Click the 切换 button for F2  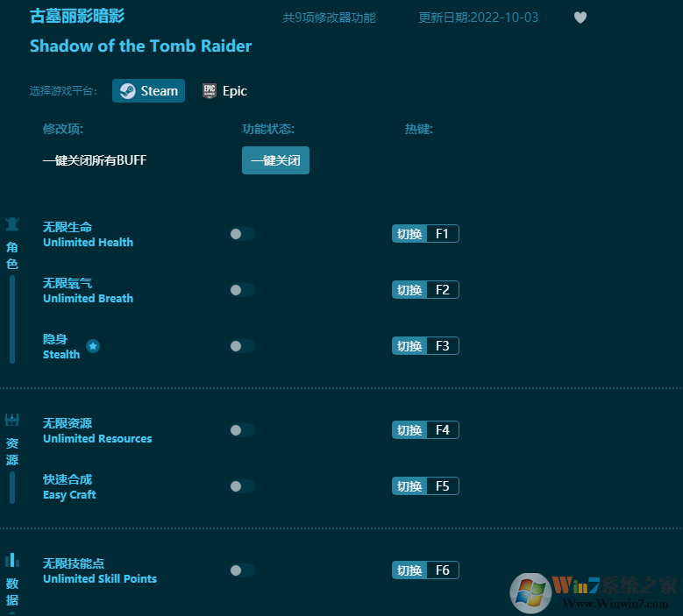[x=409, y=290]
